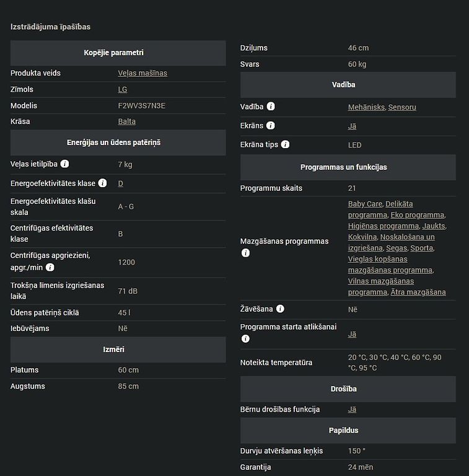Open info icon beside Energoefektivitātes klase
Screen dimensions: 469x476
point(103,183)
